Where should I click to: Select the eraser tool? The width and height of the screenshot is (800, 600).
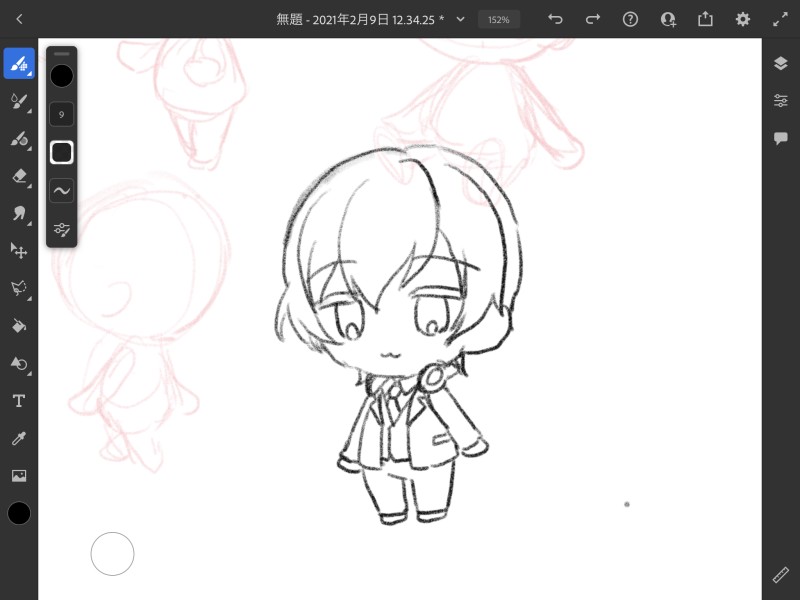point(19,177)
